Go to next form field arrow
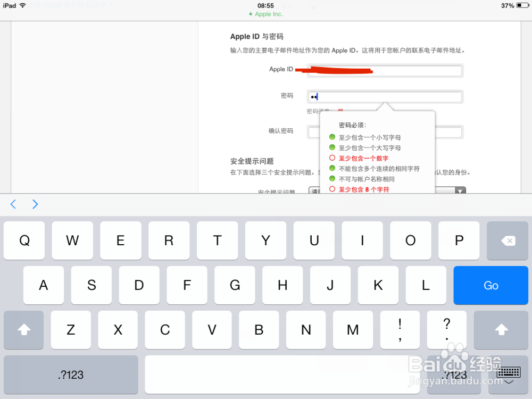The image size is (532, 399). point(35,204)
